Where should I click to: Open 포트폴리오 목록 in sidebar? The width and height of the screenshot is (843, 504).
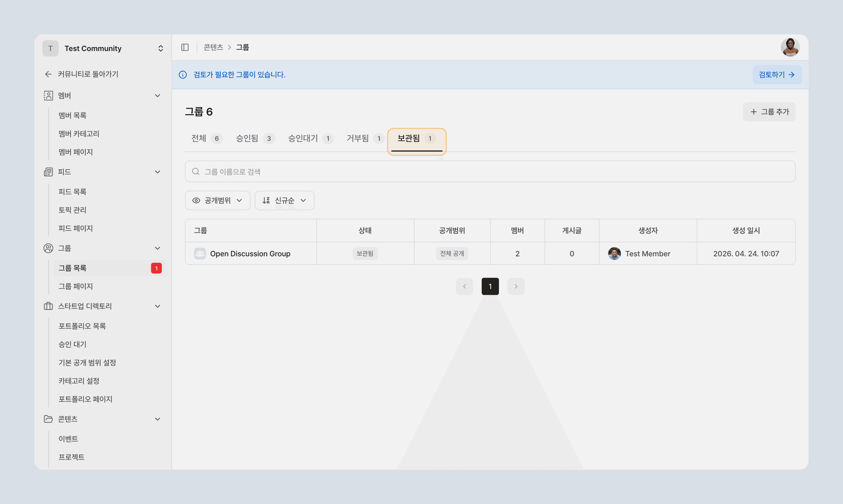pos(82,326)
